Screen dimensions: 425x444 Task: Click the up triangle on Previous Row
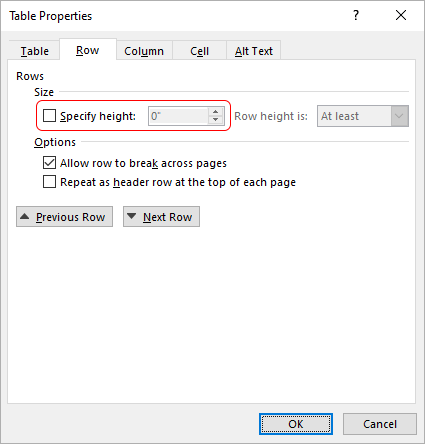(x=25, y=217)
